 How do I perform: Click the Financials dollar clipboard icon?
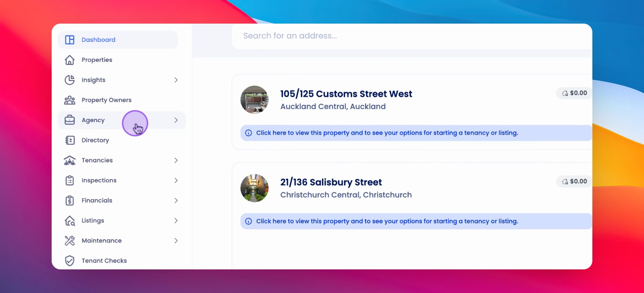click(70, 200)
